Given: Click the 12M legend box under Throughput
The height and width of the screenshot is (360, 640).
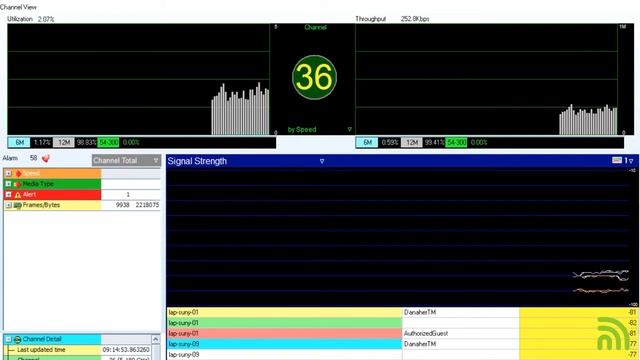Looking at the screenshot, I should [412, 142].
